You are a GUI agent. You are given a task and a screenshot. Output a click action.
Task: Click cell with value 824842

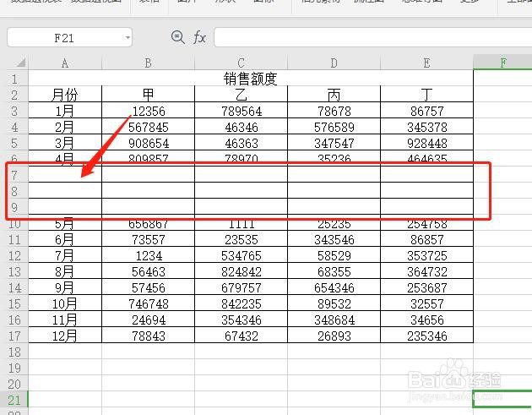click(x=241, y=271)
